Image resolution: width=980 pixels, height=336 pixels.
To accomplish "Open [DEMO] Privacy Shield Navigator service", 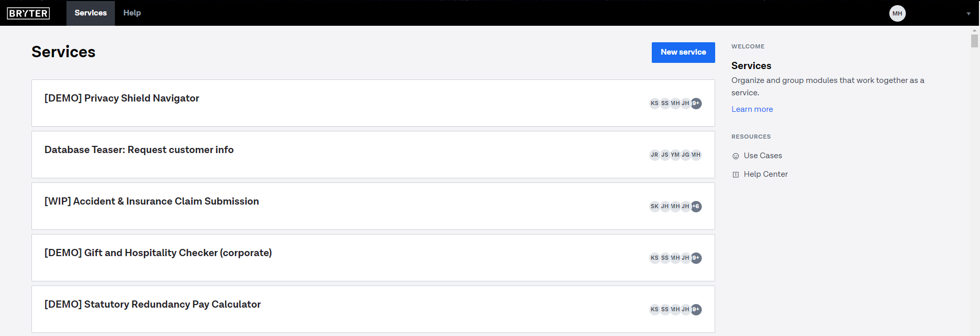I will [373, 103].
